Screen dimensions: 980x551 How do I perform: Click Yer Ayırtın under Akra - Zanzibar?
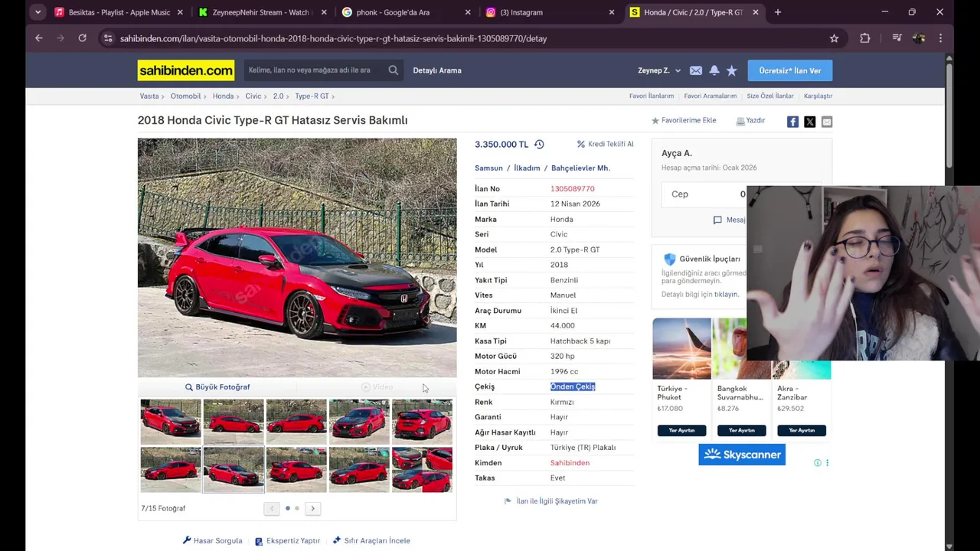802,431
